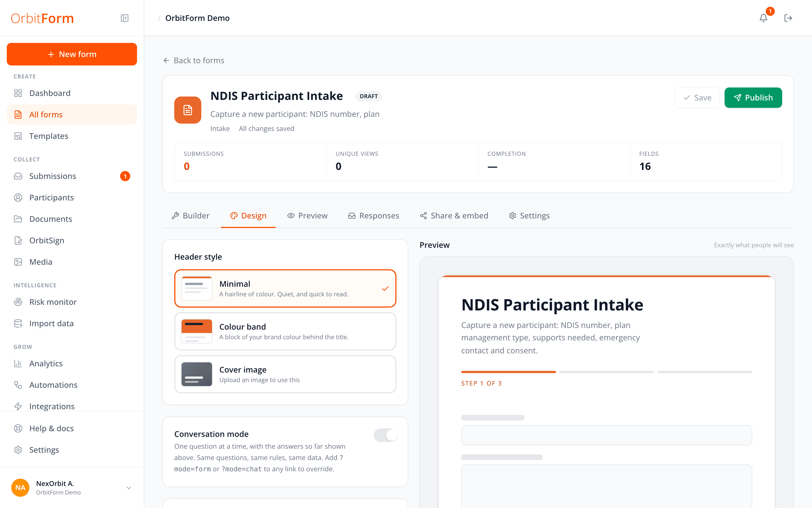This screenshot has height=508, width=812.
Task: Switch to the Preview tab
Action: [x=307, y=216]
